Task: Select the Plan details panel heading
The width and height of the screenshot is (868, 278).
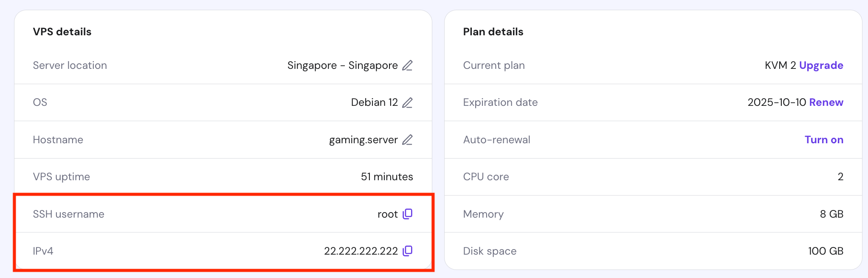Action: [x=493, y=31]
